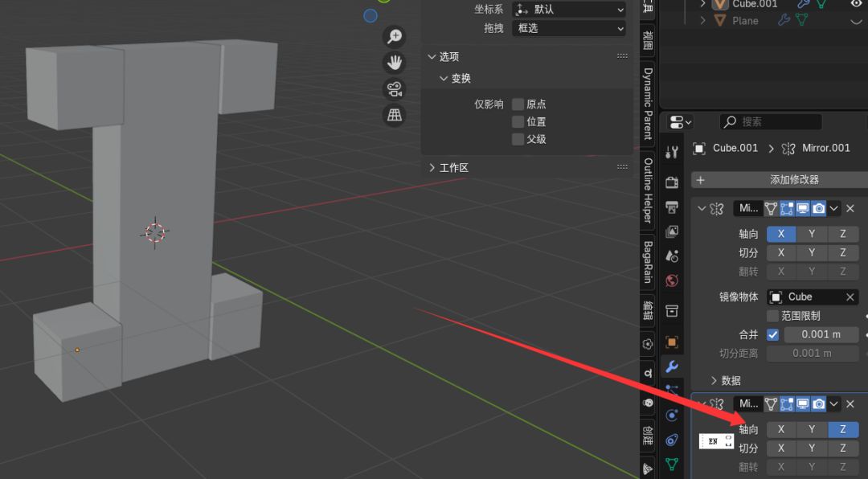
Task: Toggle the camera view icon
Action: point(395,89)
